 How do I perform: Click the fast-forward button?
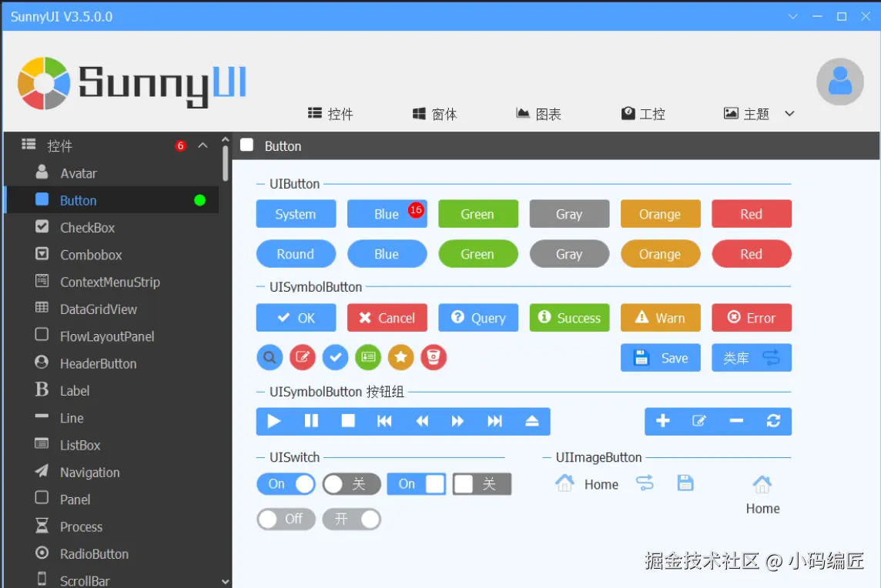458,421
